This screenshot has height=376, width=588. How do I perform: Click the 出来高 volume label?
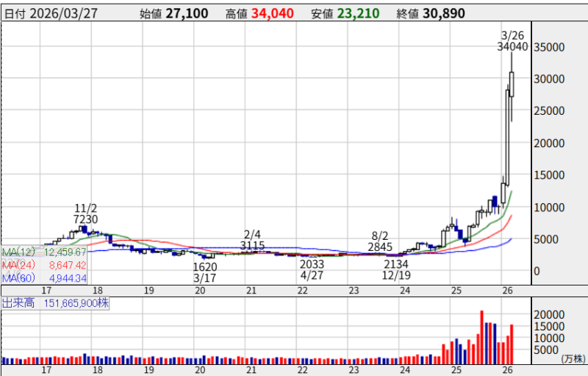click(16, 303)
